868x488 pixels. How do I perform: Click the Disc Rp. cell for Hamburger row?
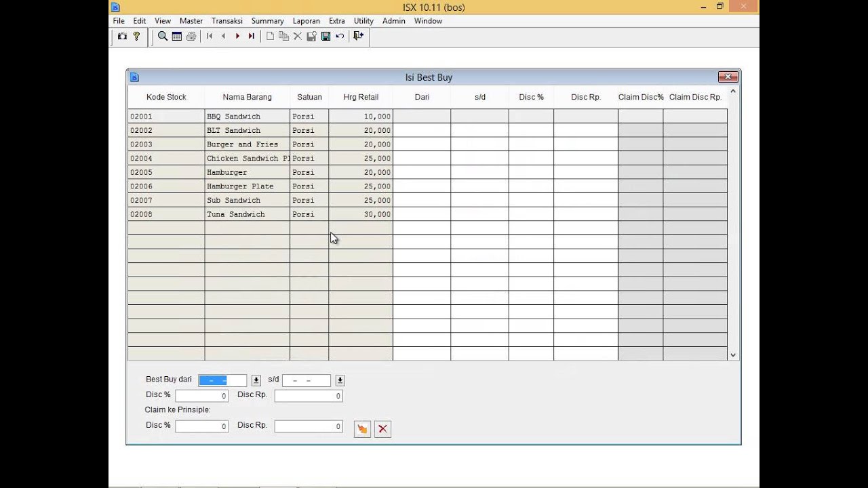(x=586, y=172)
